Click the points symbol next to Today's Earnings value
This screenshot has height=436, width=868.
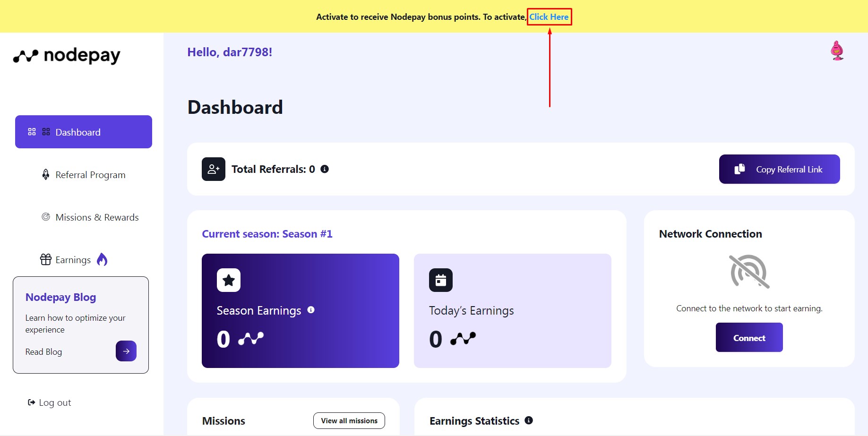coord(463,339)
